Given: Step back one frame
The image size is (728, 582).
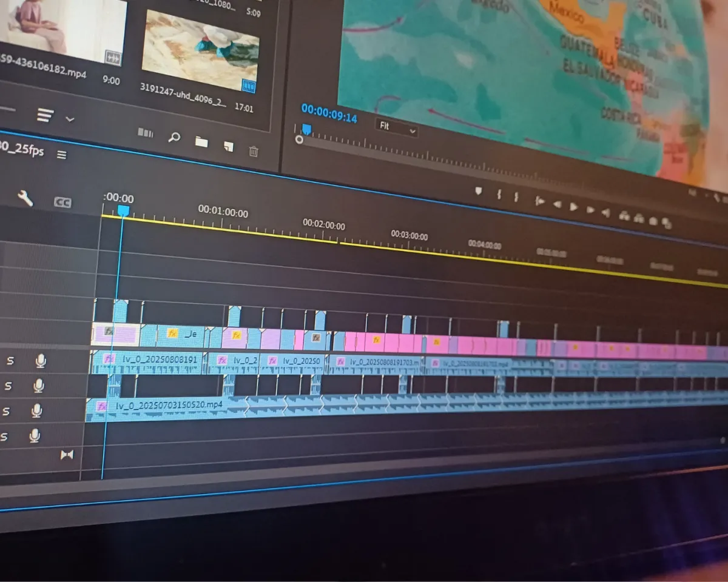Looking at the screenshot, I should pos(557,204).
